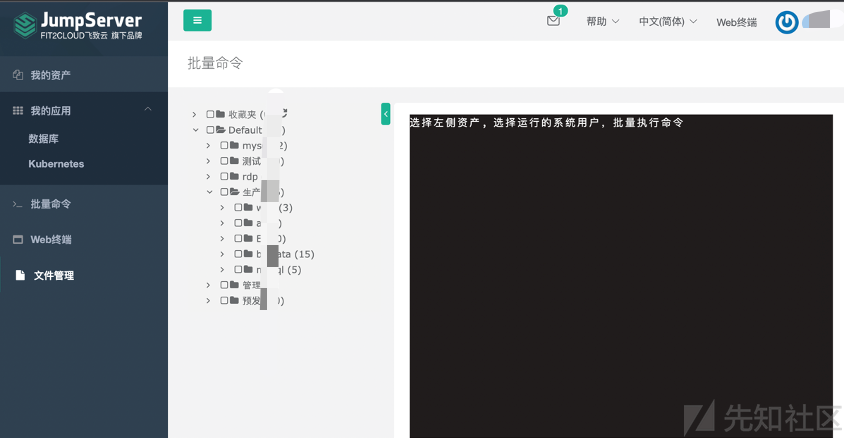
Task: Collapse the Default node
Action: tap(195, 130)
